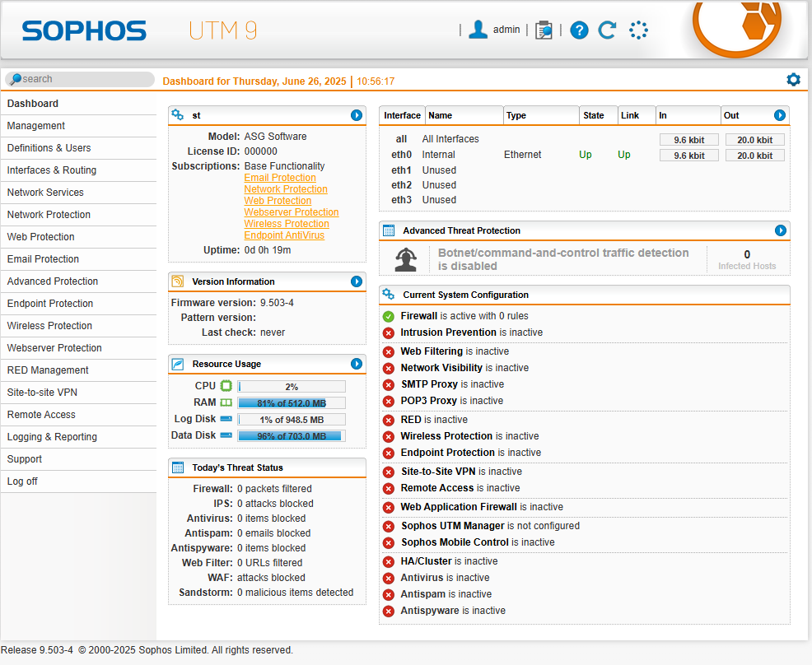Click the green Firewall active status icon

click(x=389, y=316)
